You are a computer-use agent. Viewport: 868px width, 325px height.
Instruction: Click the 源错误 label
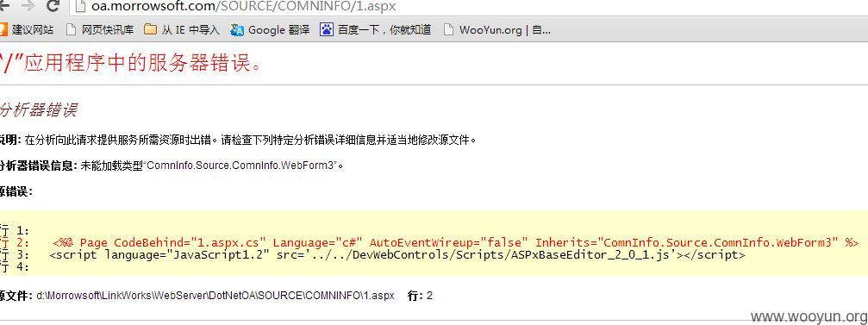[x=16, y=191]
